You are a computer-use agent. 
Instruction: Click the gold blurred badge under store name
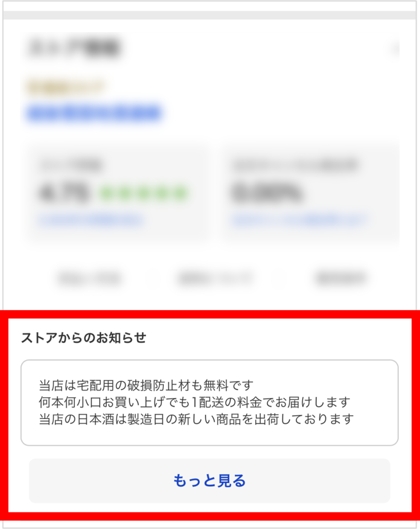coord(65,86)
